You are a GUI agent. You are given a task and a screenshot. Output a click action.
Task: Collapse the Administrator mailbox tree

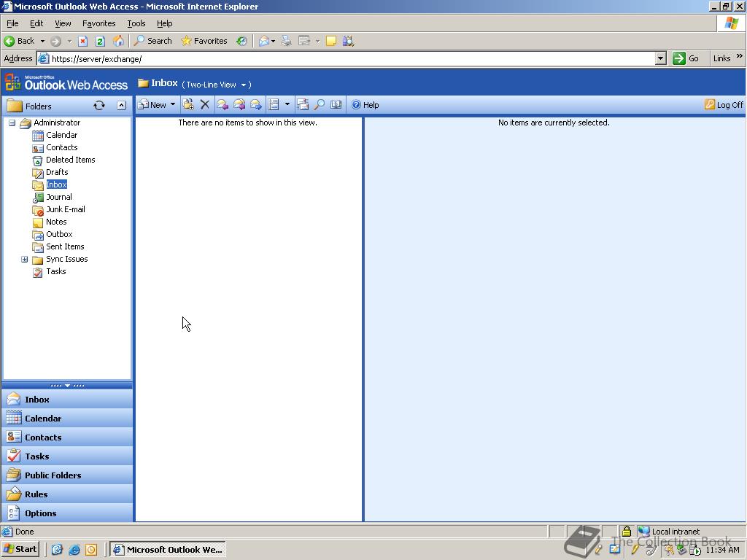pos(12,122)
